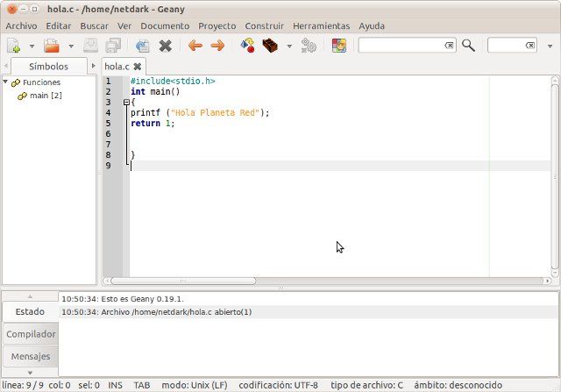561x392 pixels.
Task: Open the Build dropdown arrow
Action: 289,46
